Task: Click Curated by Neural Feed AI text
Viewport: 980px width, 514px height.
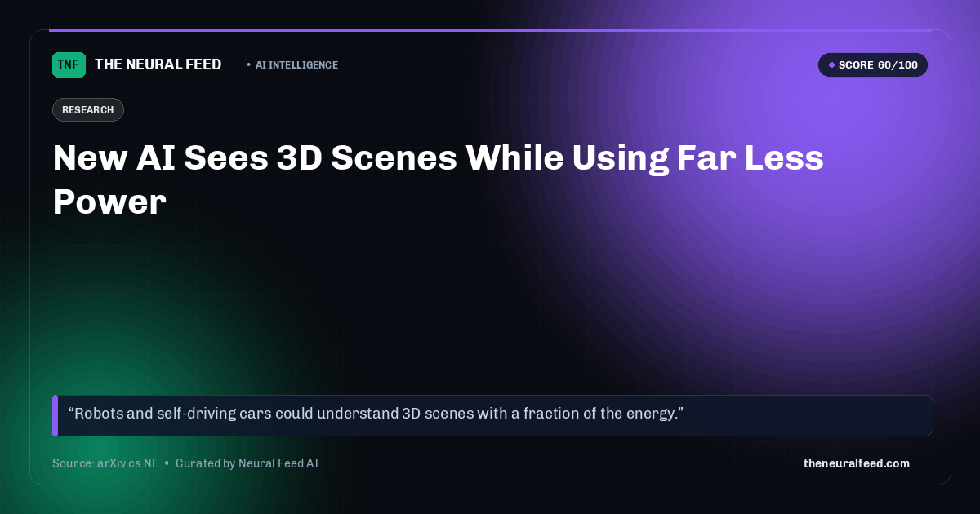Action: point(247,463)
